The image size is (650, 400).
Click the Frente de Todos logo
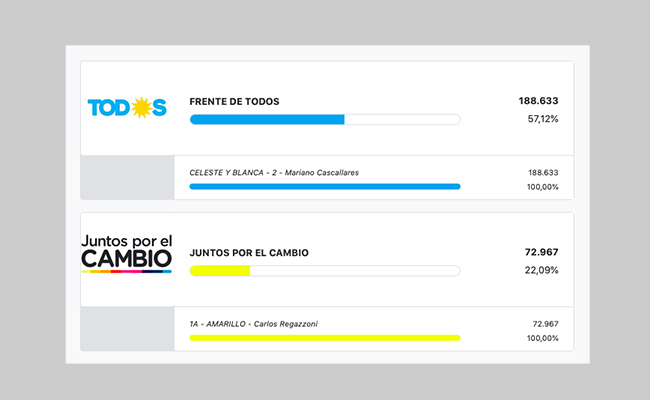(x=127, y=108)
